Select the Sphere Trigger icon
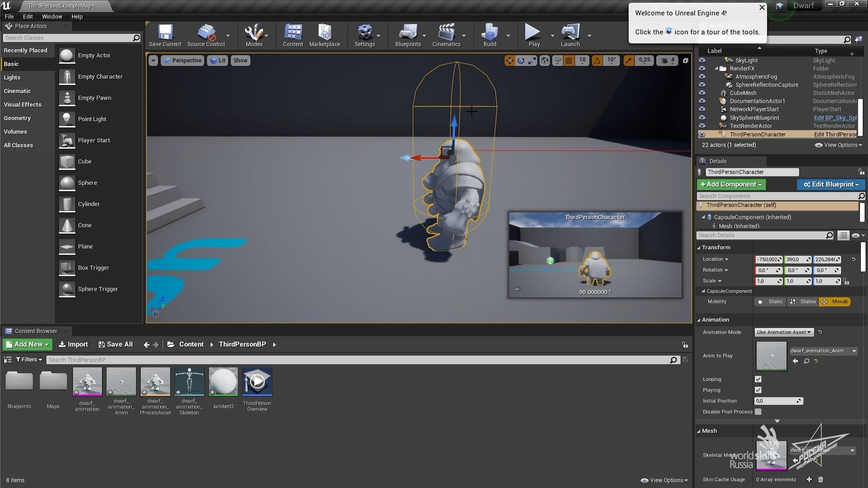 pyautogui.click(x=67, y=289)
